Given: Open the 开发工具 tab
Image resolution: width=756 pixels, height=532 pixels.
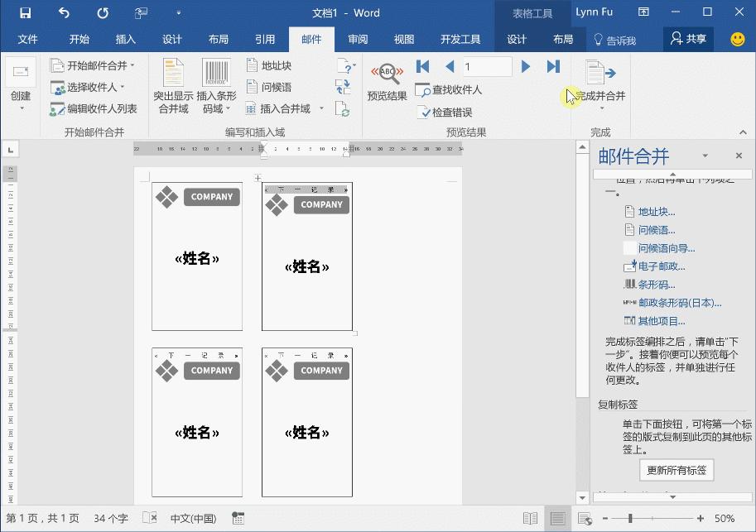Looking at the screenshot, I should click(x=460, y=38).
